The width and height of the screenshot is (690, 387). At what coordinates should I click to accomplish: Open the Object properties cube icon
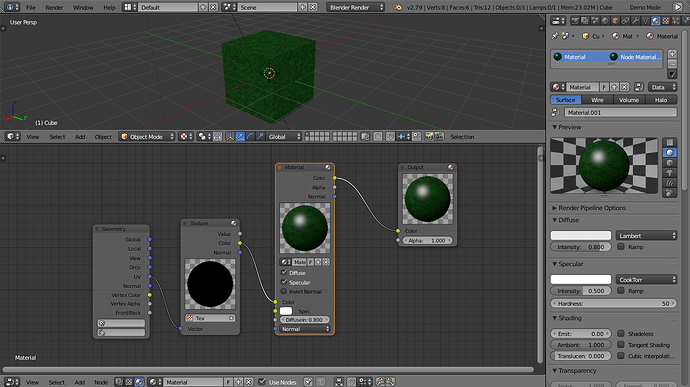coord(615,21)
